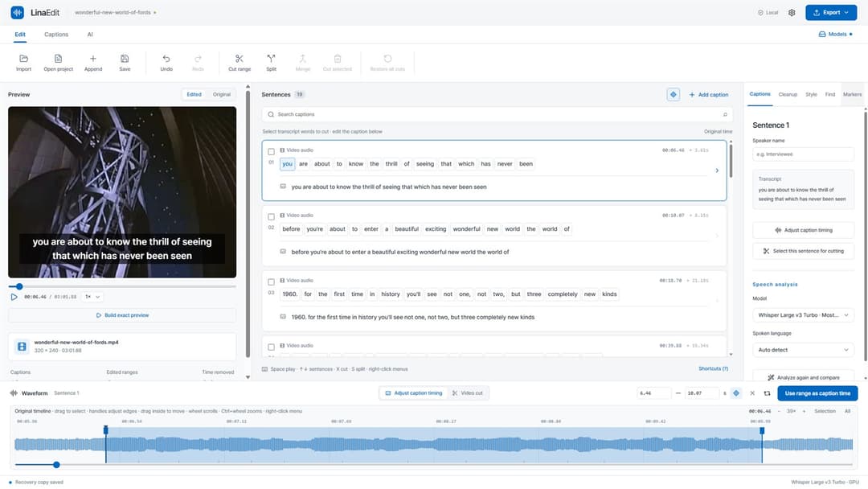Screen dimensions: 868x489
Task: Click Build exact preview button
Action: click(x=122, y=315)
